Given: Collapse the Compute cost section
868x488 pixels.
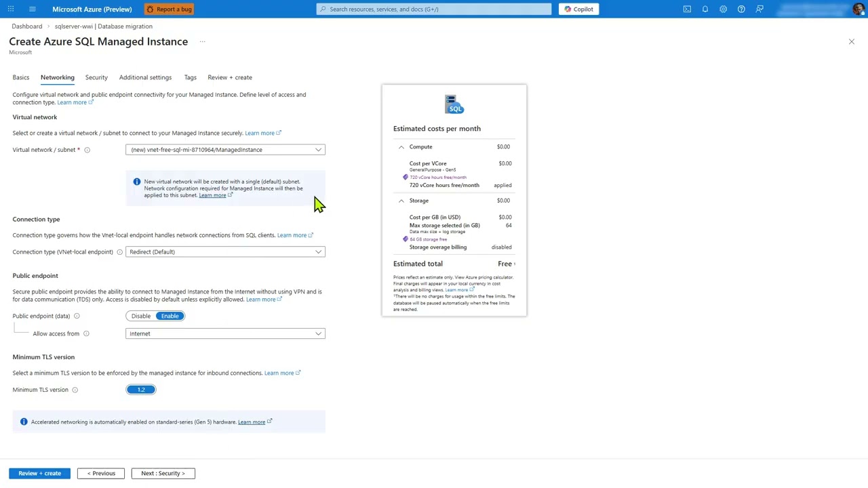Looking at the screenshot, I should 401,147.
